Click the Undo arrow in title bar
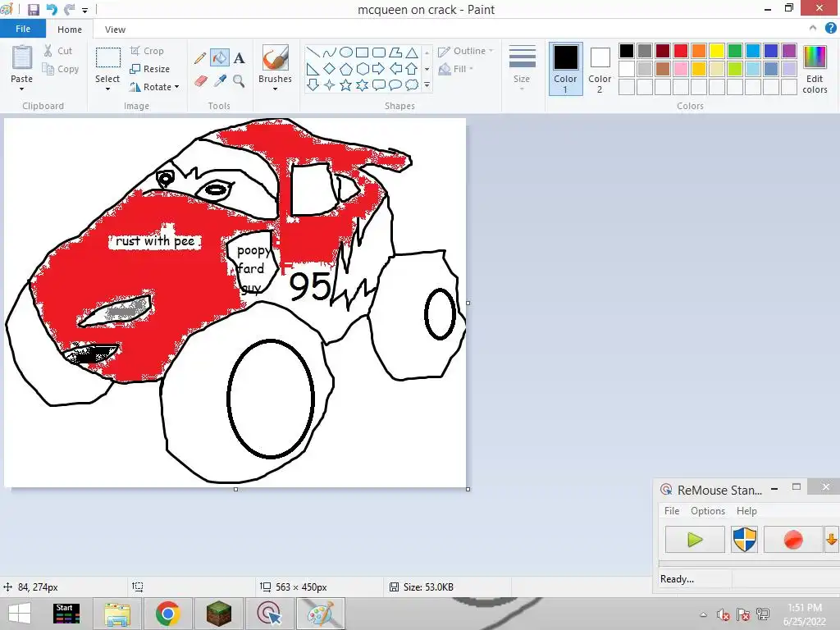The width and height of the screenshot is (840, 630). tap(52, 10)
